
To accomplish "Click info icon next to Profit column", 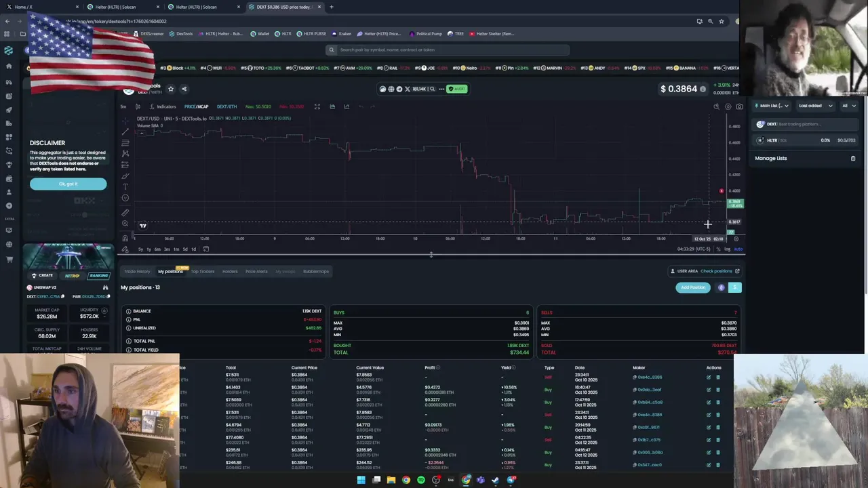I will coord(438,367).
